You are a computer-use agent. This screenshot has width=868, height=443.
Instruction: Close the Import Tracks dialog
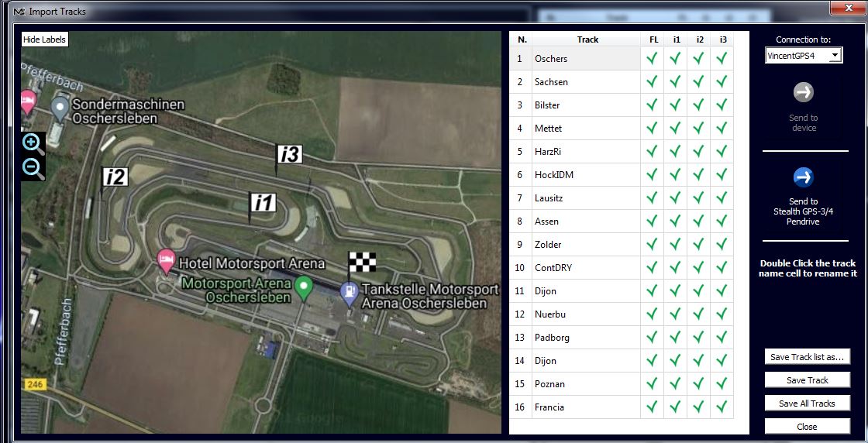pyautogui.click(x=807, y=426)
